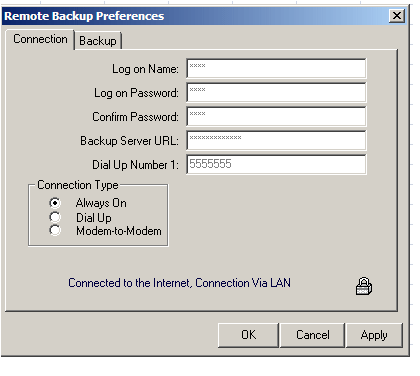This screenshot has height=376, width=420.
Task: Confirm settings with the OK button
Action: coord(248,335)
